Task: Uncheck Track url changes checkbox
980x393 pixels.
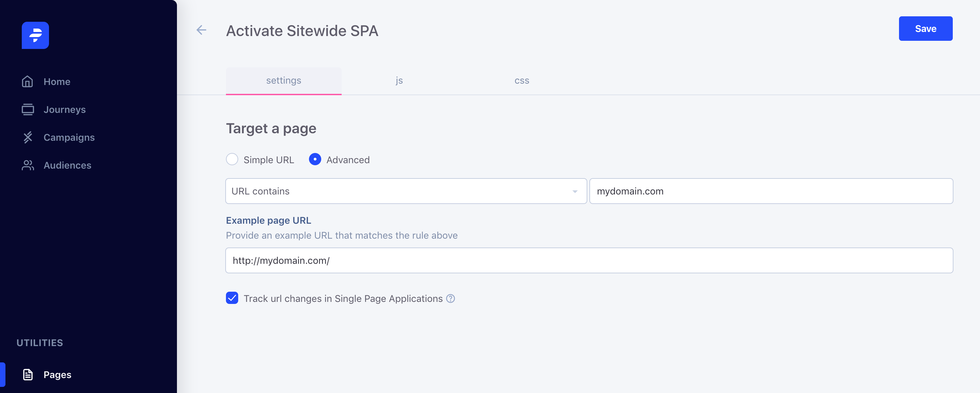Action: coord(232,298)
